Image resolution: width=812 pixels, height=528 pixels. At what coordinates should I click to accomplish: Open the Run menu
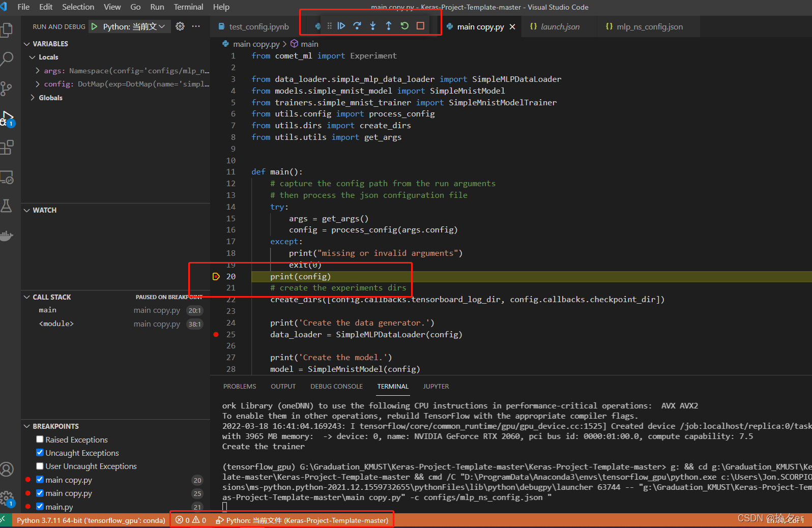[157, 7]
